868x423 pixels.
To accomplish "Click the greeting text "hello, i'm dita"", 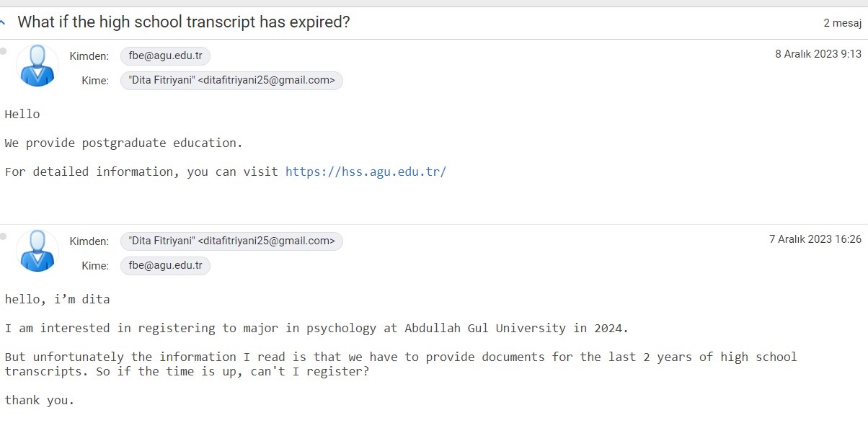I will click(57, 299).
